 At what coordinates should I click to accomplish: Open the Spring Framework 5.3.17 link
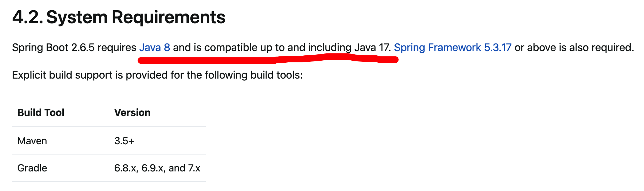pyautogui.click(x=453, y=47)
